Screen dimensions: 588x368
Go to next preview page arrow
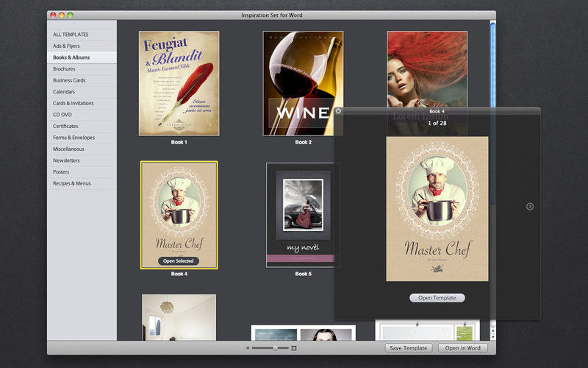click(x=530, y=206)
